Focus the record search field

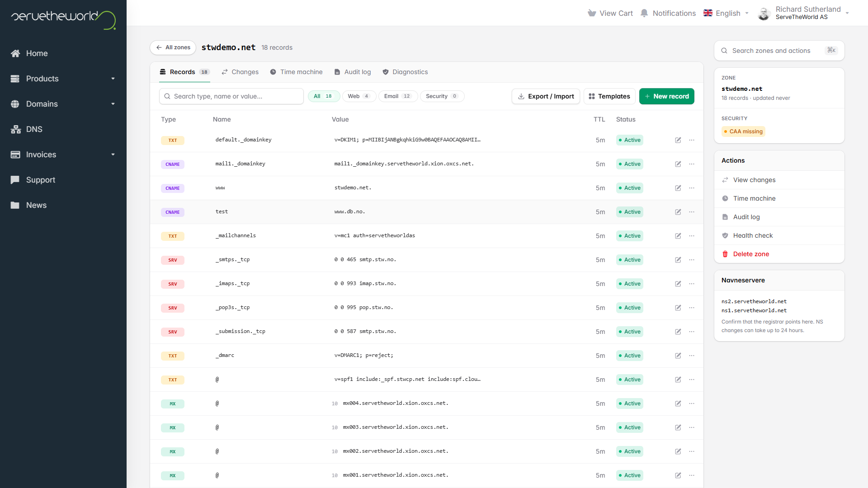pyautogui.click(x=231, y=96)
